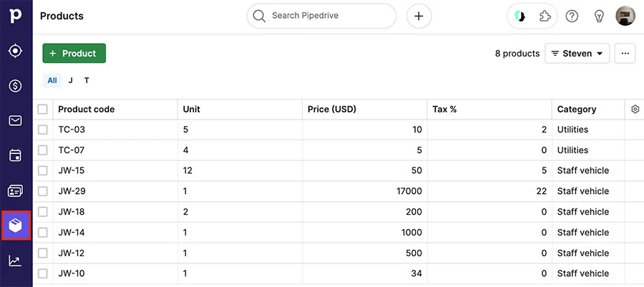Select the JW-29 row checkbox
The image size is (644, 287).
coord(43,191)
